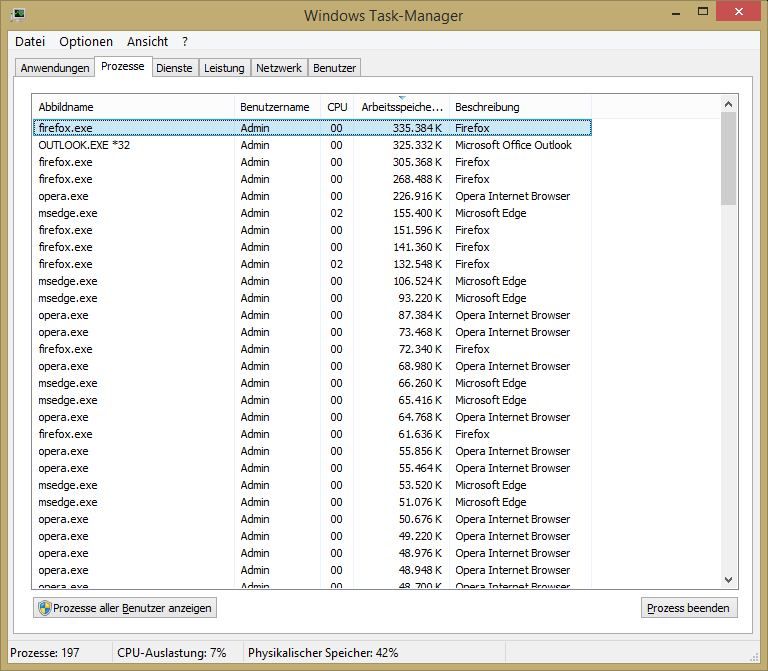
Task: Select msedge.exe using 53.520 K
Action: point(312,485)
